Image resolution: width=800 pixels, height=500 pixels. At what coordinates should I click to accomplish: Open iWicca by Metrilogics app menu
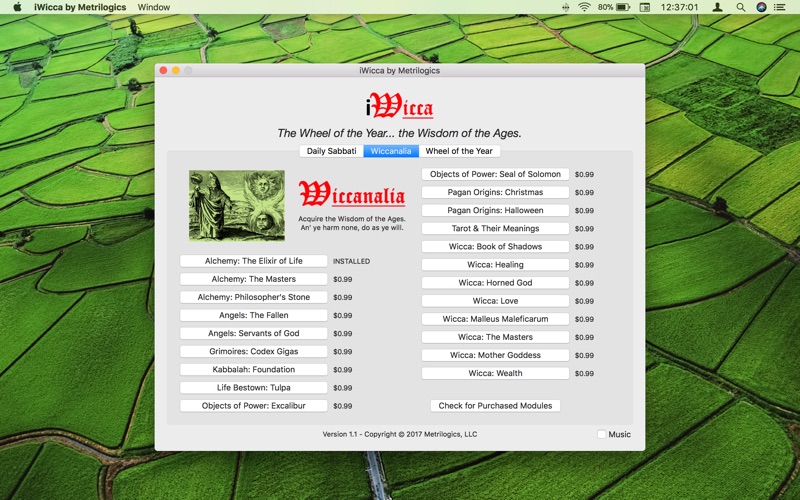(x=80, y=7)
